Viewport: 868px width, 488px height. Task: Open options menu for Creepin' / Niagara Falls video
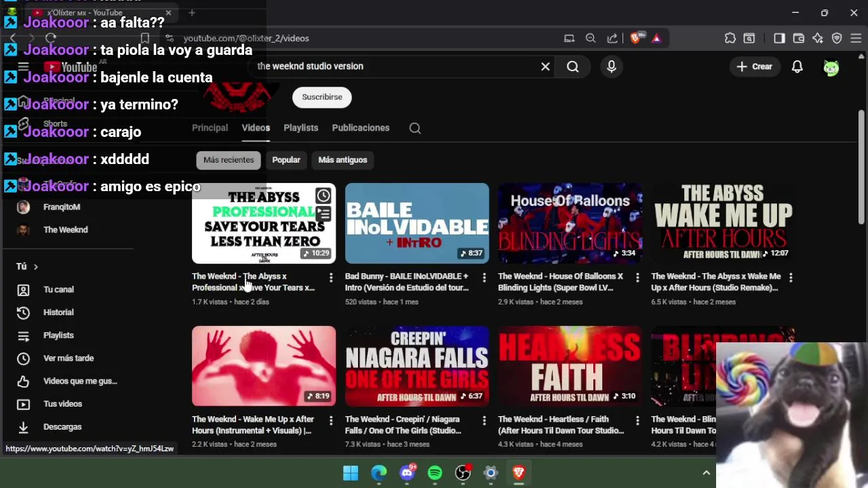pyautogui.click(x=484, y=420)
